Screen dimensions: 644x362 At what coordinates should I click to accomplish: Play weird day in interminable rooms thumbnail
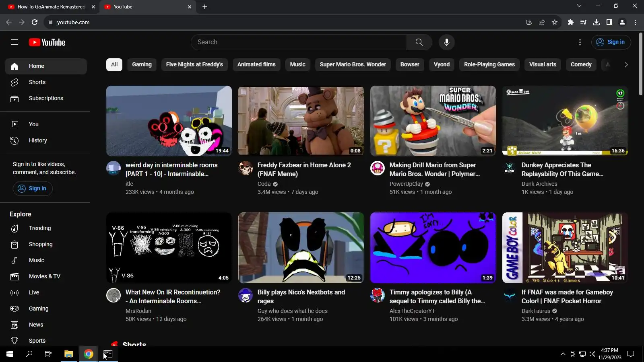point(169,121)
